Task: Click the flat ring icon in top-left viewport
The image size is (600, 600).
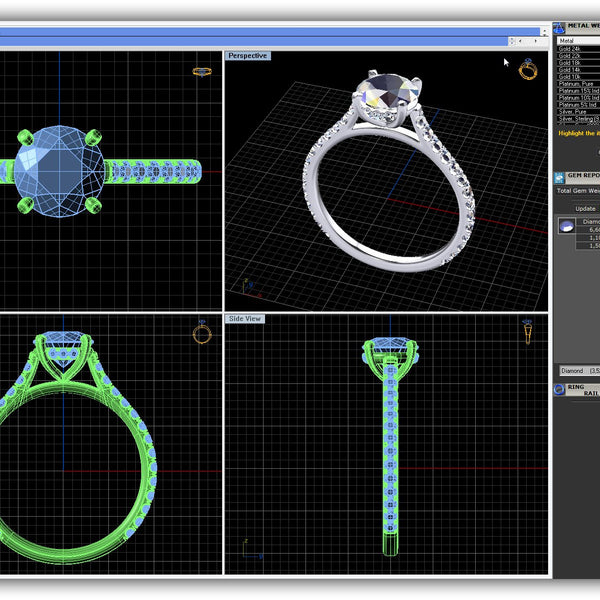Action: (201, 72)
